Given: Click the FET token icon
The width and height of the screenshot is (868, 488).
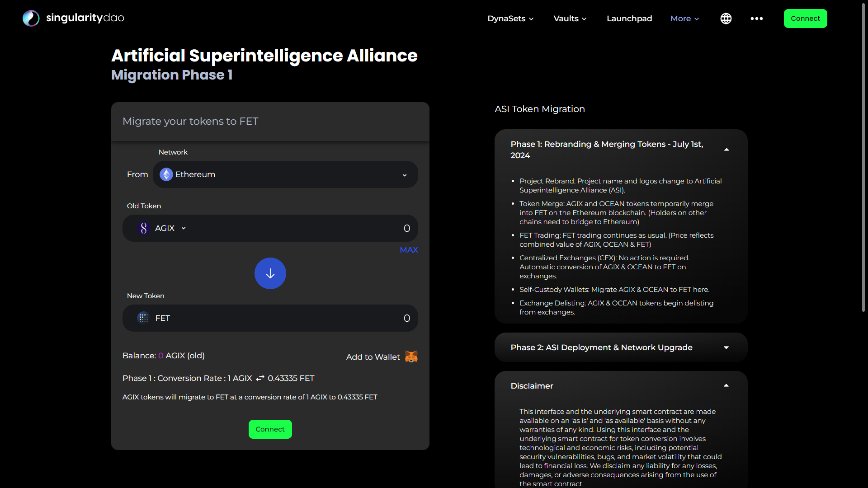Looking at the screenshot, I should pos(143,318).
